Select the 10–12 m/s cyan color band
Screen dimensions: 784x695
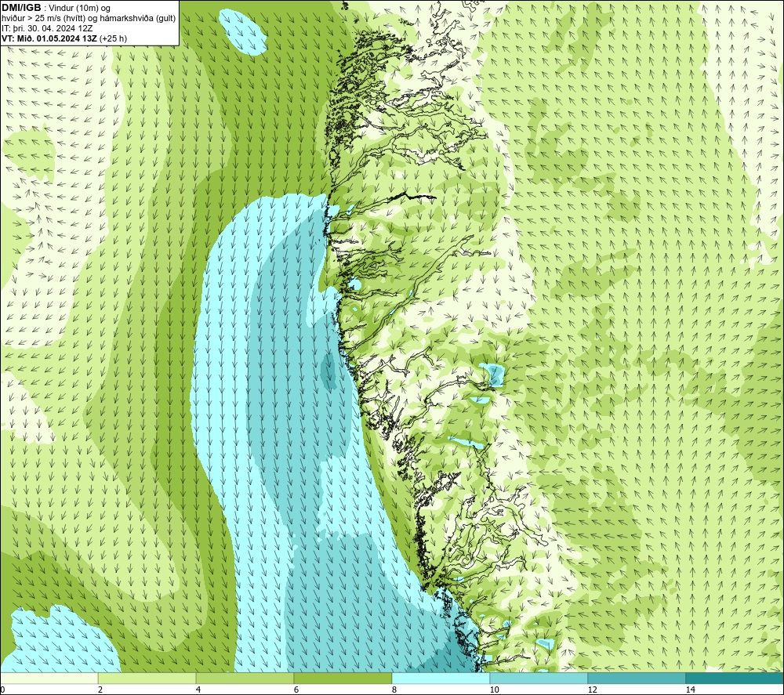click(539, 678)
